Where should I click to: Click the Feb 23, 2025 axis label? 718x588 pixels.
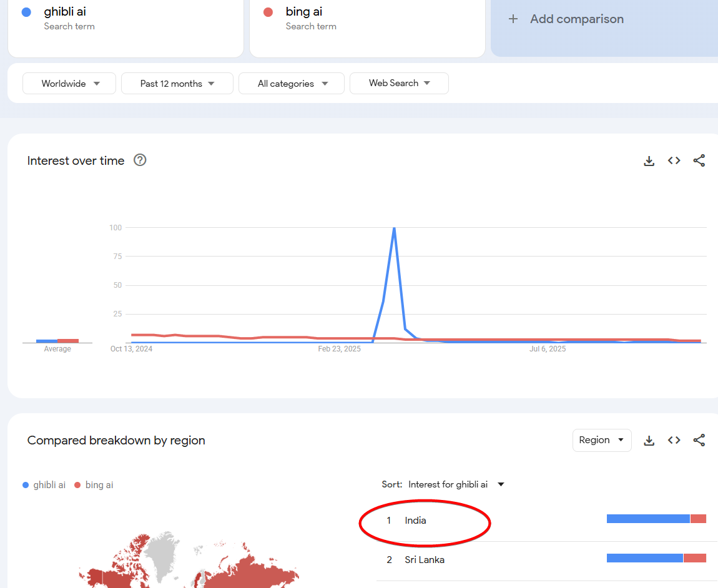[339, 349]
